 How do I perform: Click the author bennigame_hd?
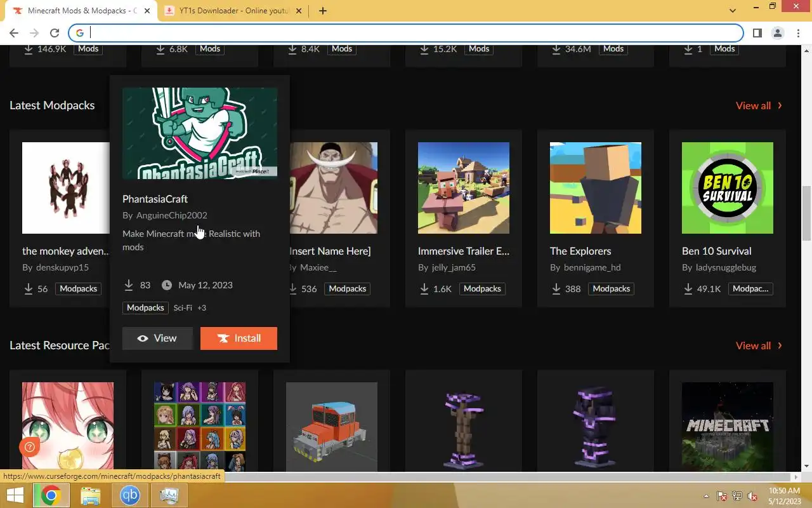593,267
